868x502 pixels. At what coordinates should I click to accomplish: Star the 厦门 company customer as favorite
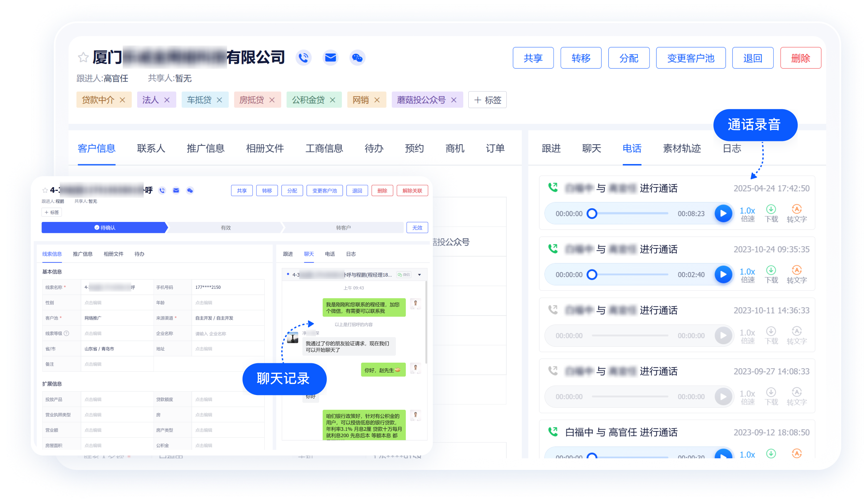tap(83, 57)
